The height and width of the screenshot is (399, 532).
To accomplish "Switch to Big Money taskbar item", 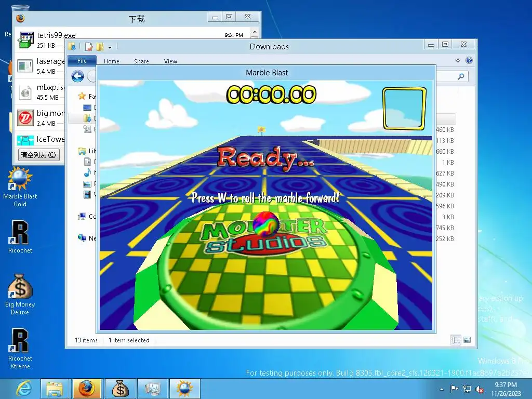I will click(119, 389).
